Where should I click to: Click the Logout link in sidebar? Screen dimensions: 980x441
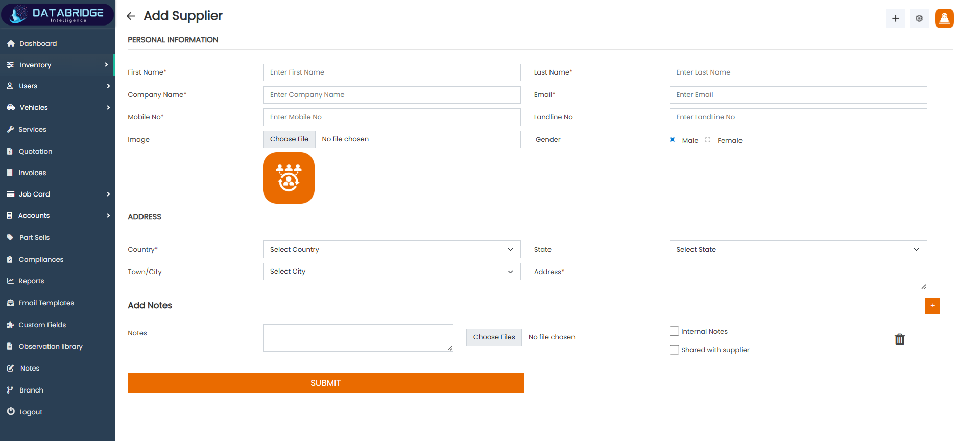(31, 412)
